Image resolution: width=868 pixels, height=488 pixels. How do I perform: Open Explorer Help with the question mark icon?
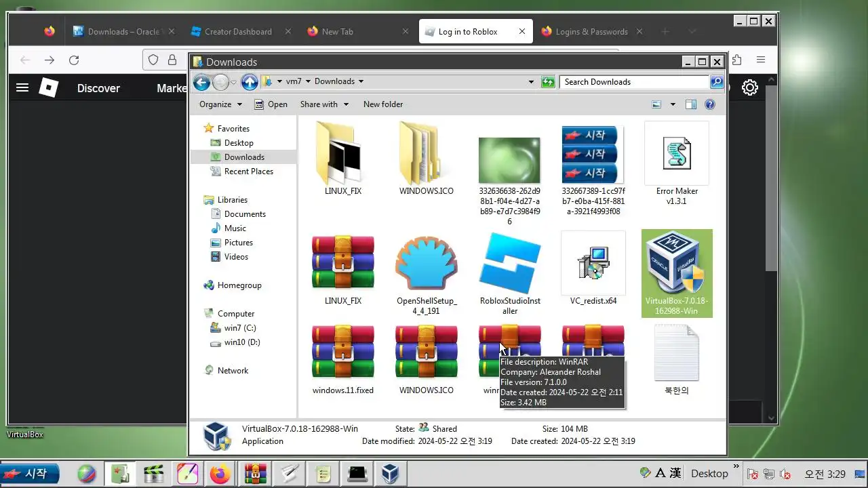pyautogui.click(x=710, y=104)
